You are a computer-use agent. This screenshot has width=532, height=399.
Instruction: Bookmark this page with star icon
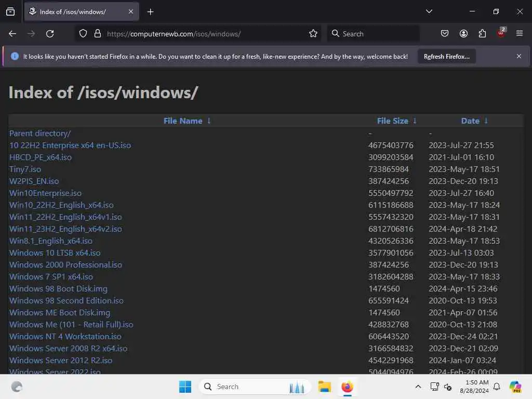pyautogui.click(x=313, y=34)
